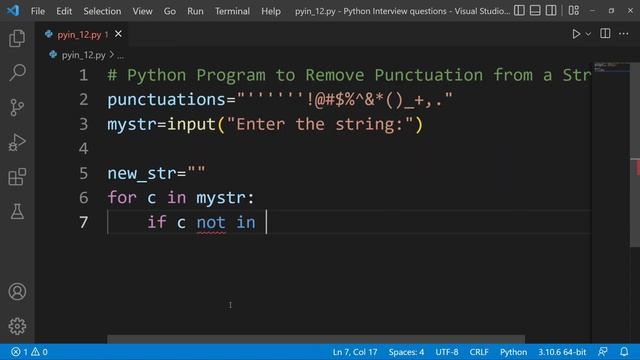Click the horizontal scrollbar

[x=316, y=339]
